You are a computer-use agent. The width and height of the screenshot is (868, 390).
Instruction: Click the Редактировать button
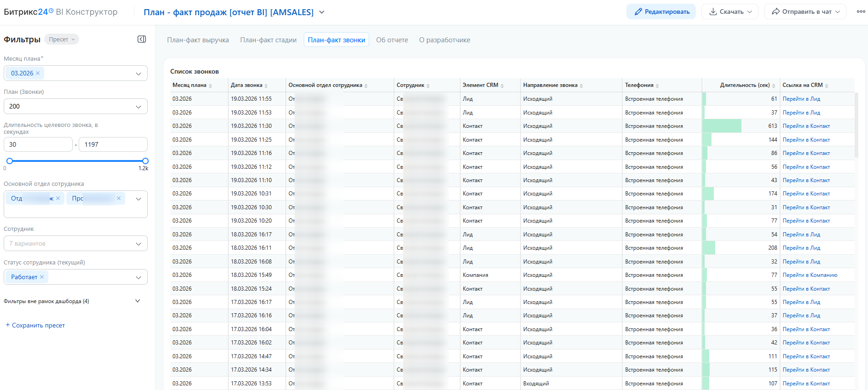coord(661,12)
